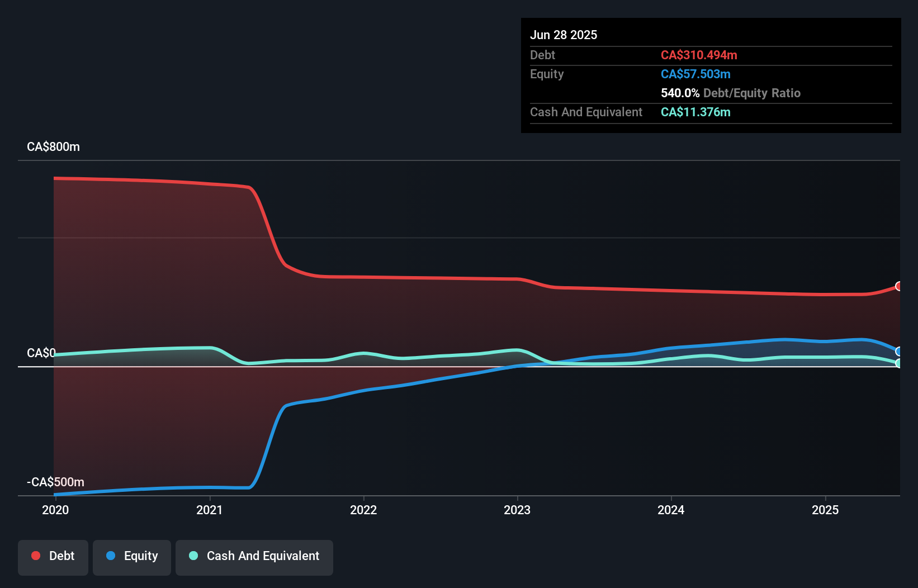Image resolution: width=918 pixels, height=588 pixels.
Task: Click the Equity row label in tooltip
Action: click(x=547, y=74)
